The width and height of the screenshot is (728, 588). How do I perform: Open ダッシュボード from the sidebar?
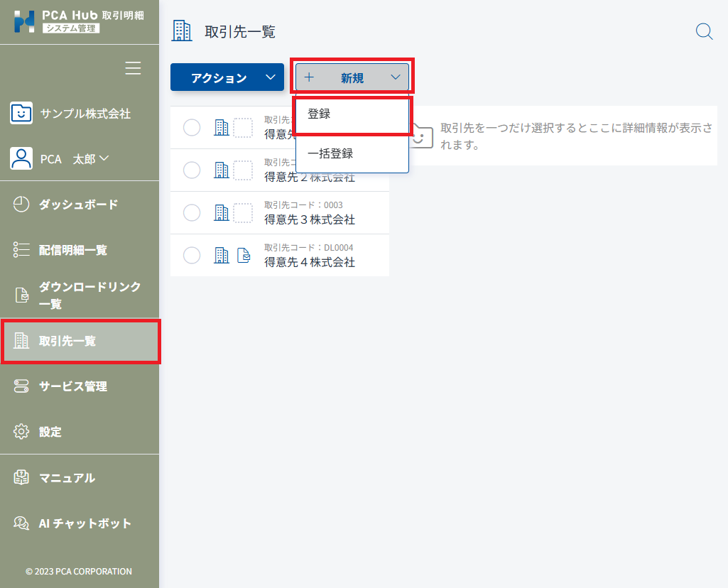coord(78,205)
